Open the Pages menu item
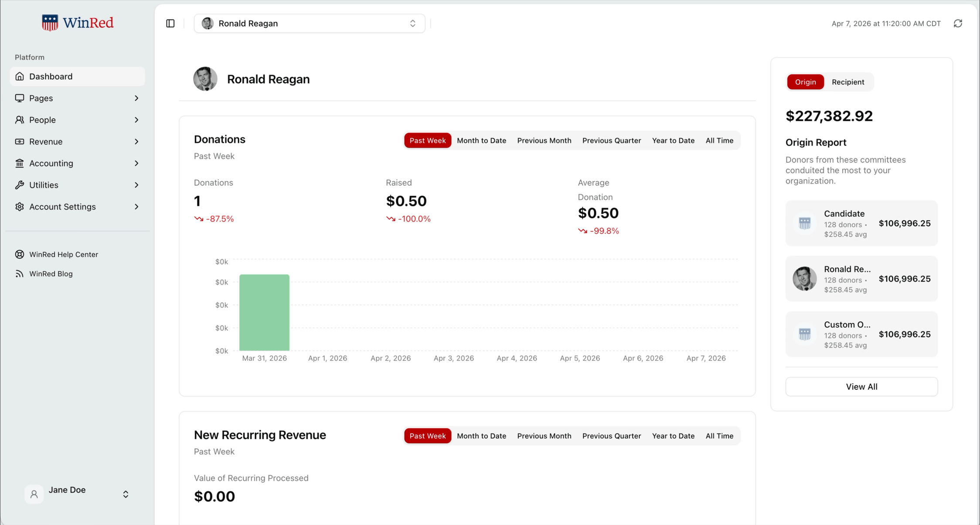Screen dimensions: 980x525 [77, 98]
